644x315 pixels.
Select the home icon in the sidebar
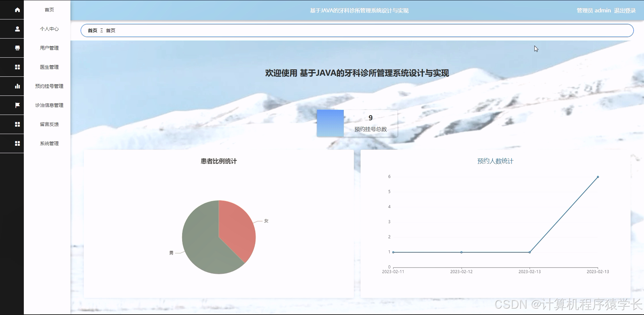(x=17, y=10)
